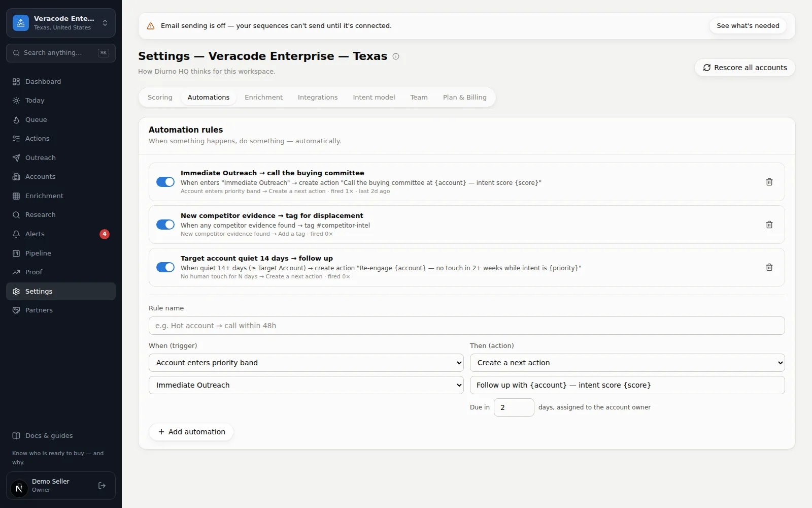Click 'fired 1× · last 2d ago' text
Image resolution: width=812 pixels, height=508 pixels.
point(360,192)
